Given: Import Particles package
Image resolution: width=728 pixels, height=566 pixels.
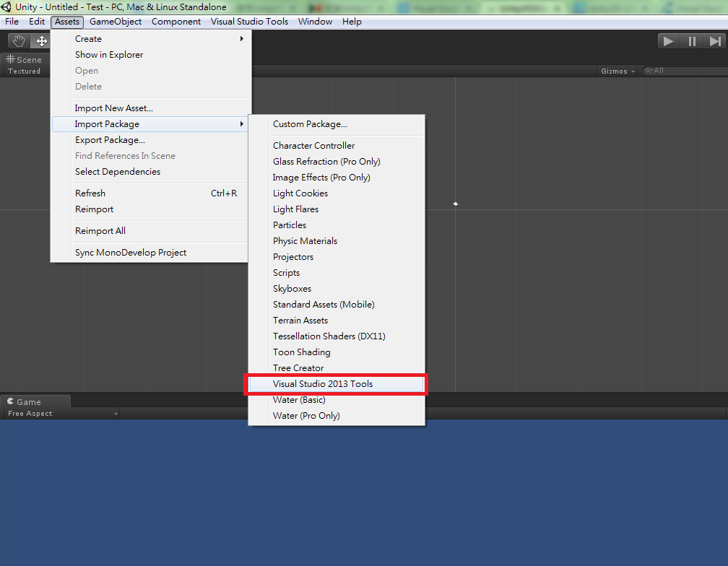Looking at the screenshot, I should [337, 225].
